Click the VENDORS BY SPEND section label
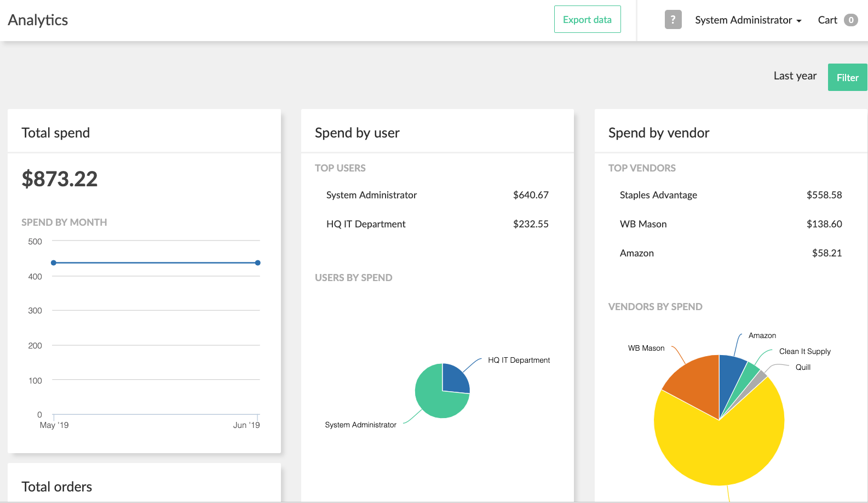 (655, 307)
